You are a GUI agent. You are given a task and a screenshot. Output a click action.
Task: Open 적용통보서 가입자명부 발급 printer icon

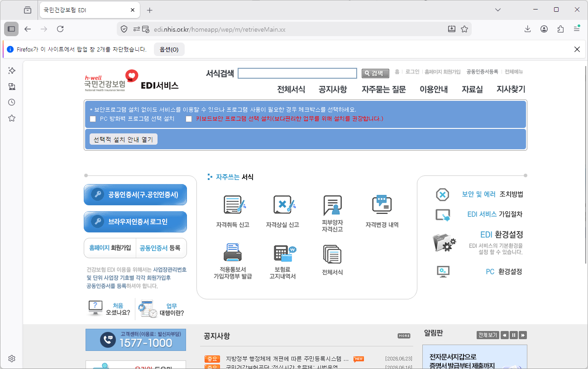click(233, 253)
